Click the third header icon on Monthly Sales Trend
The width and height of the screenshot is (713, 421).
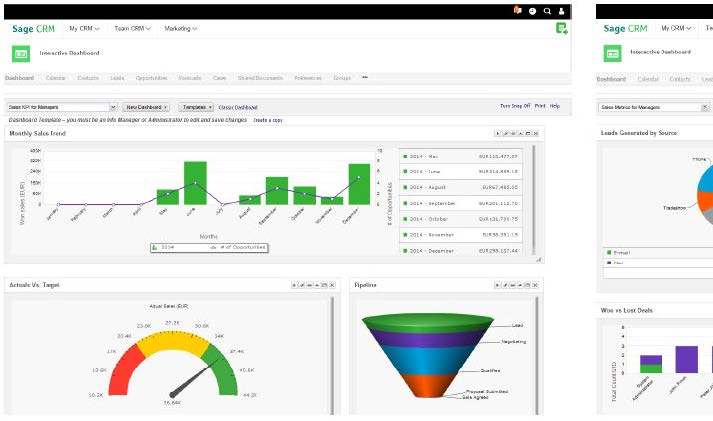click(513, 134)
